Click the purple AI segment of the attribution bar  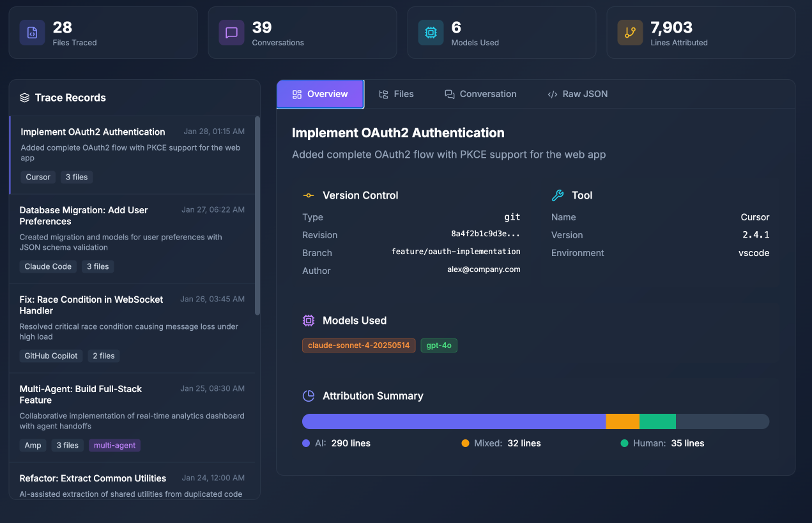tap(454, 421)
